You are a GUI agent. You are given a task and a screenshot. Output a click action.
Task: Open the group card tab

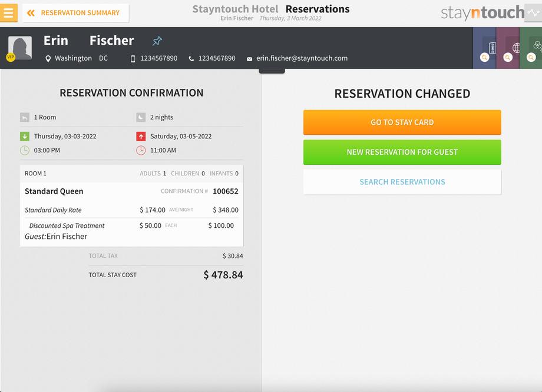click(531, 48)
